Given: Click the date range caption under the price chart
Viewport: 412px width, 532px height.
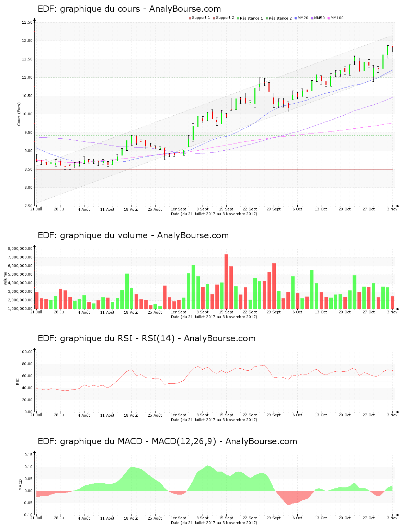Looking at the screenshot, I should tap(214, 214).
